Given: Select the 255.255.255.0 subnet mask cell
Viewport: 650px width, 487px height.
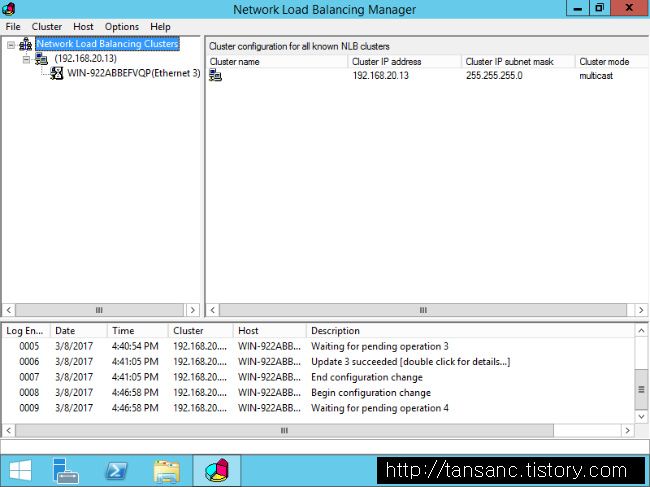Looking at the screenshot, I should (x=494, y=76).
